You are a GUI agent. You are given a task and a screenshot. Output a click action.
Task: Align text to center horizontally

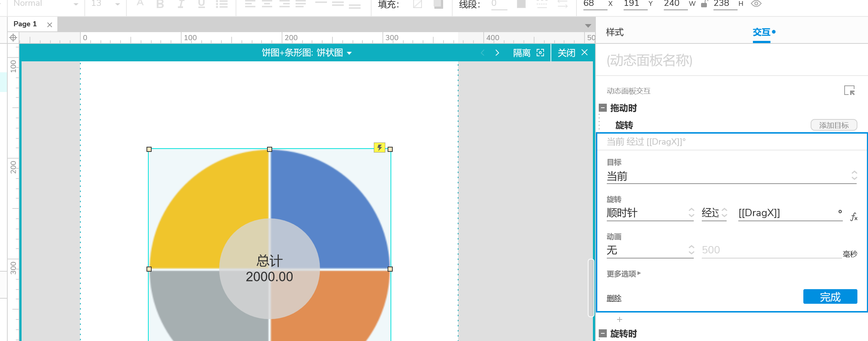[x=267, y=4]
